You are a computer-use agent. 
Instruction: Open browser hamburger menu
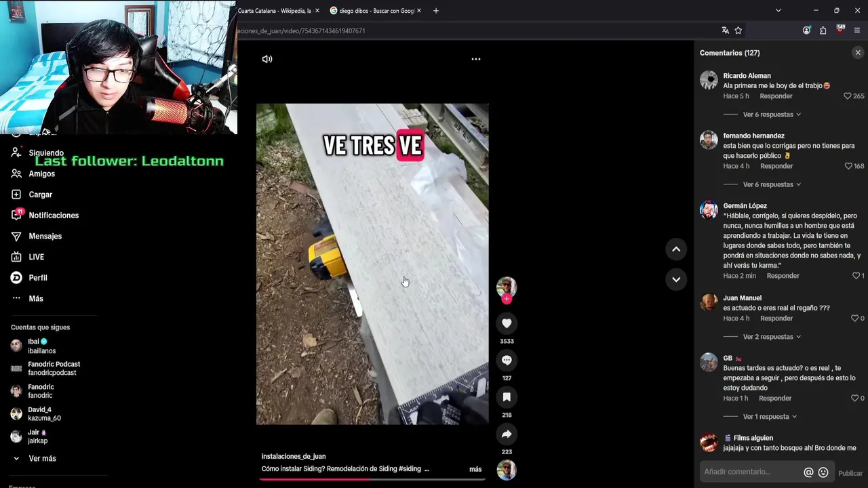coord(857,30)
